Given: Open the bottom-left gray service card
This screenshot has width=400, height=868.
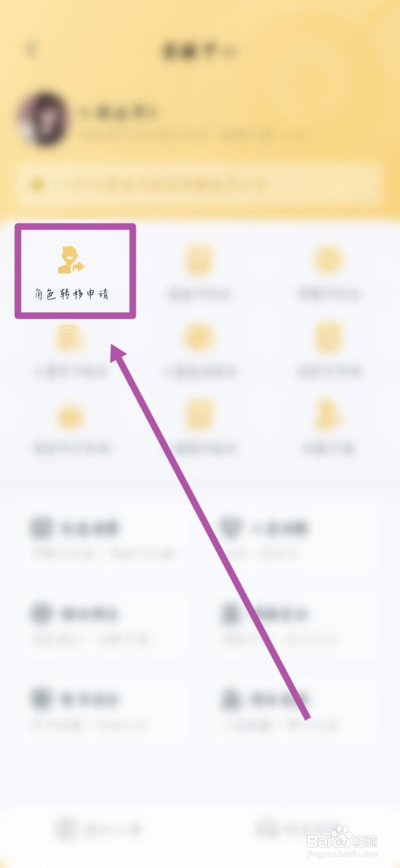Looking at the screenshot, I should 103,710.
